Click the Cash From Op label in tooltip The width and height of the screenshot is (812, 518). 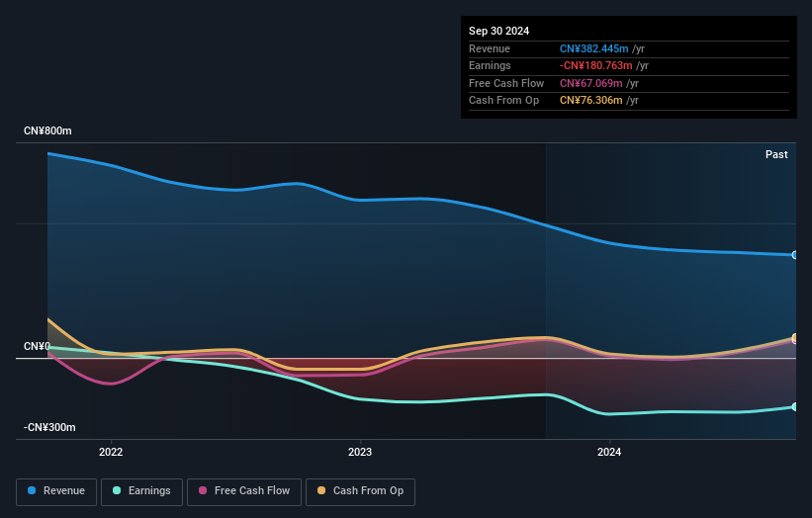(503, 101)
